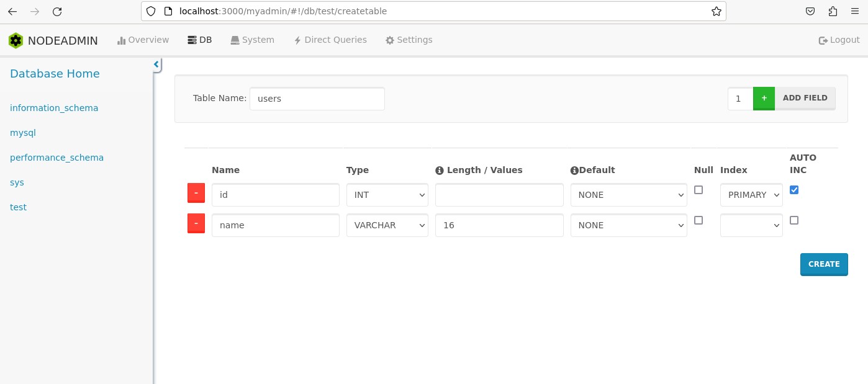
Task: Log out using the Logout link
Action: point(839,40)
